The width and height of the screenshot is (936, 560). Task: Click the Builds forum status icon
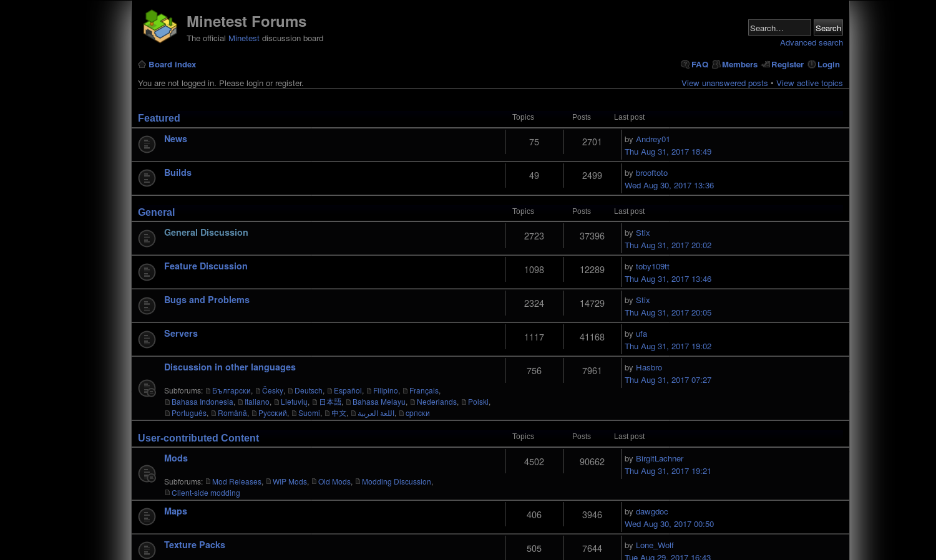tap(147, 178)
